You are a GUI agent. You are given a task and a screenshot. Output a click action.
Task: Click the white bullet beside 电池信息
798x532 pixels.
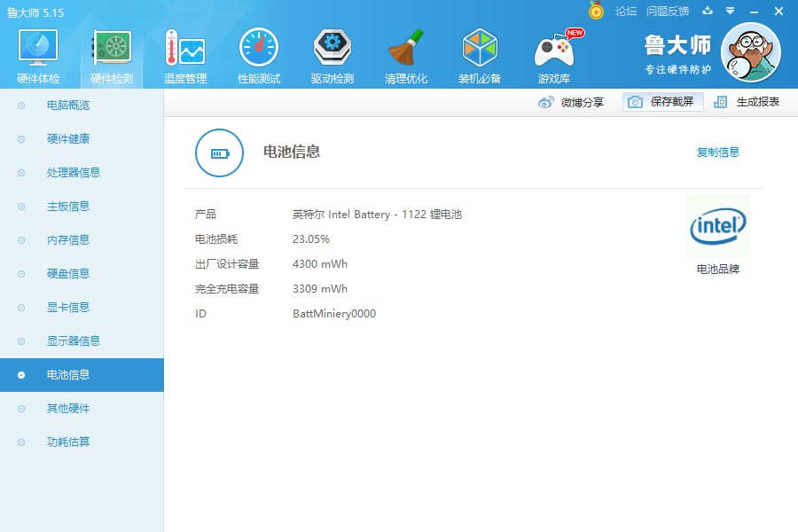[x=21, y=375]
